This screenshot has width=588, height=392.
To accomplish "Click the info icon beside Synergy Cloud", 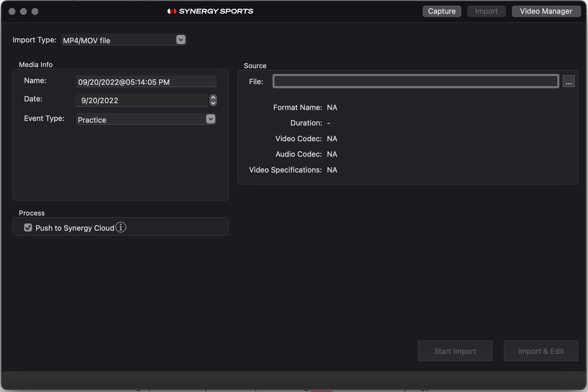I will click(121, 227).
